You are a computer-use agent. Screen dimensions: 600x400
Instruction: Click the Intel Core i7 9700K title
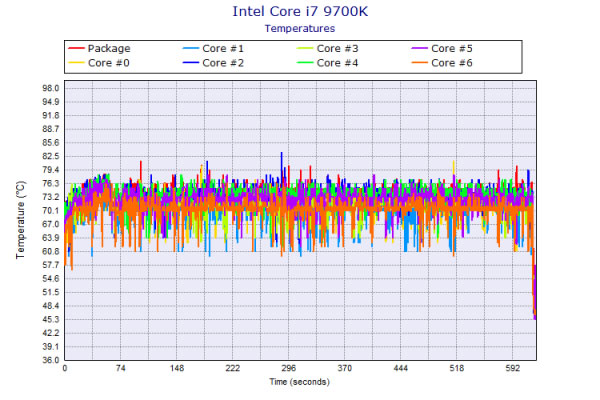[300, 11]
